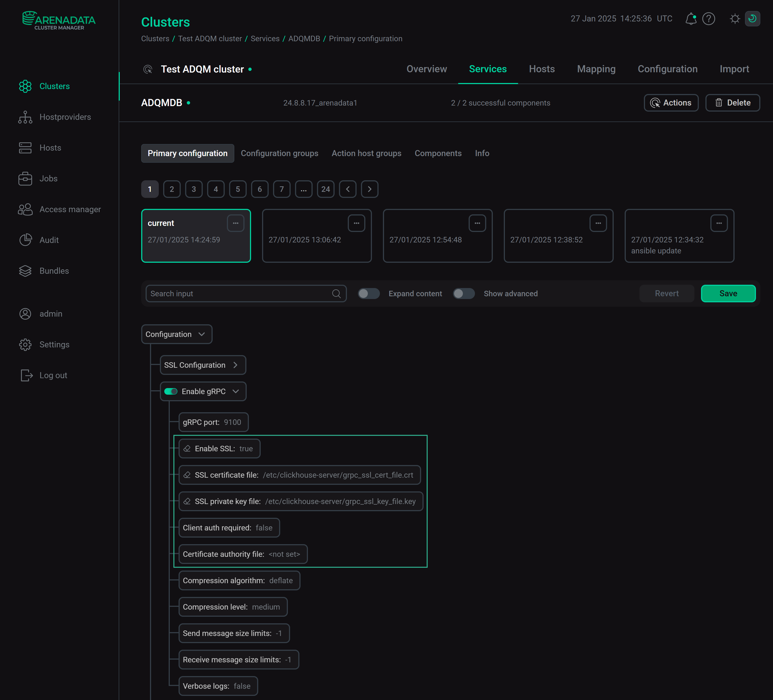Switch to Mapping tab
Screen dimensions: 773x700
point(596,69)
